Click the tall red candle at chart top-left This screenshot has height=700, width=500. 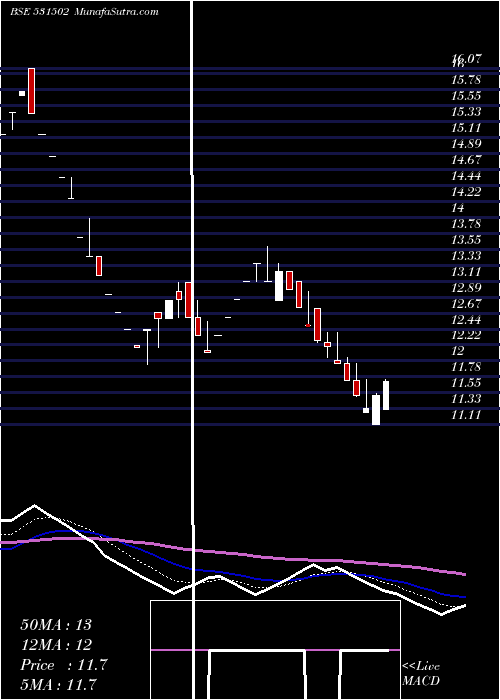point(31,91)
